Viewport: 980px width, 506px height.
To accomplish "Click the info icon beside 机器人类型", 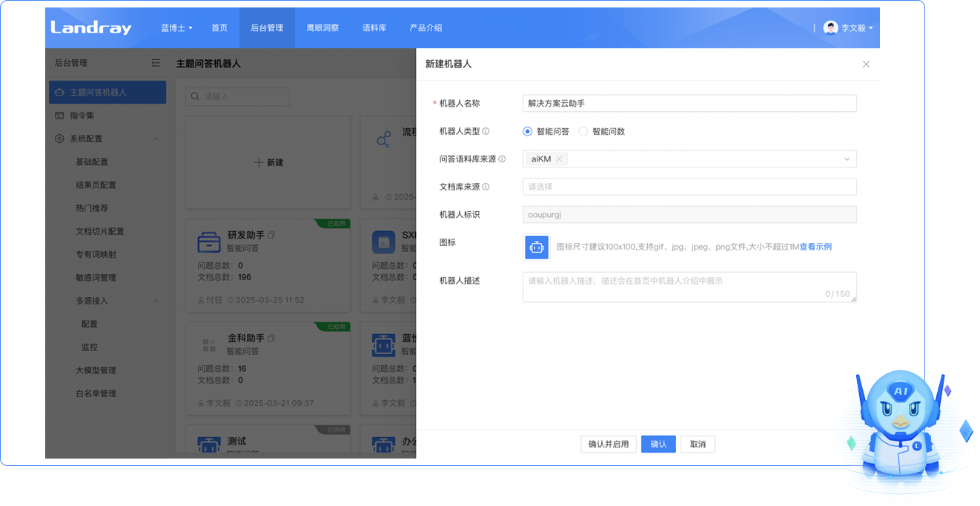I will click(486, 131).
